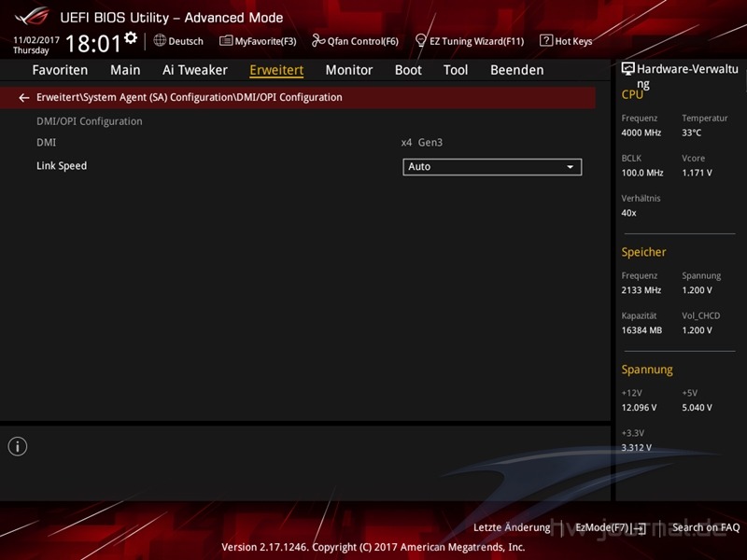
Task: Select the Link Speed setting label
Action: (62, 166)
